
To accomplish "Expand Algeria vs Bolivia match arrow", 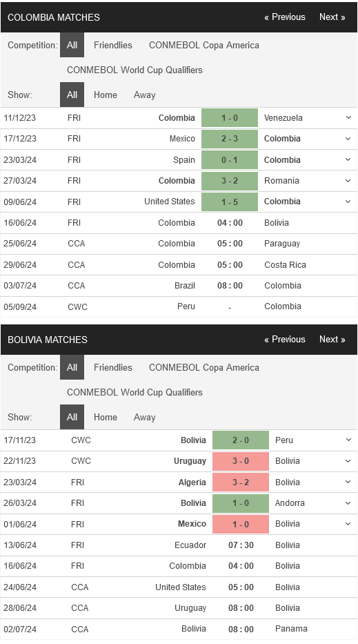I will click(x=348, y=482).
